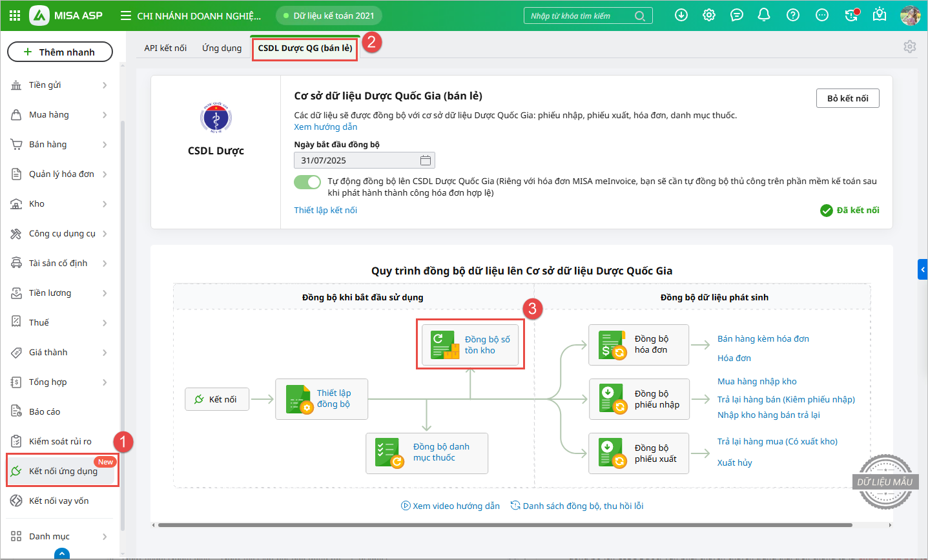Click Thêm nhanh button
This screenshot has width=928, height=560.
(60, 52)
